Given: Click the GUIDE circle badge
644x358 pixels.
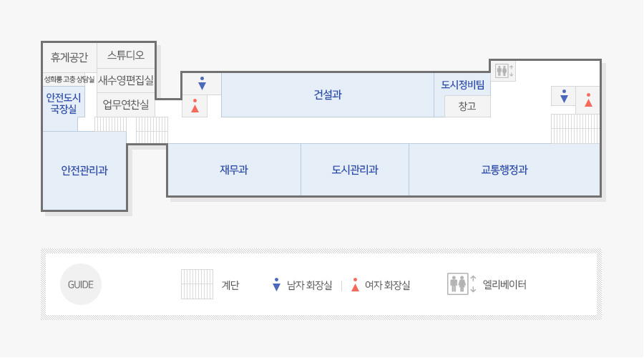Looking at the screenshot, I should (80, 284).
